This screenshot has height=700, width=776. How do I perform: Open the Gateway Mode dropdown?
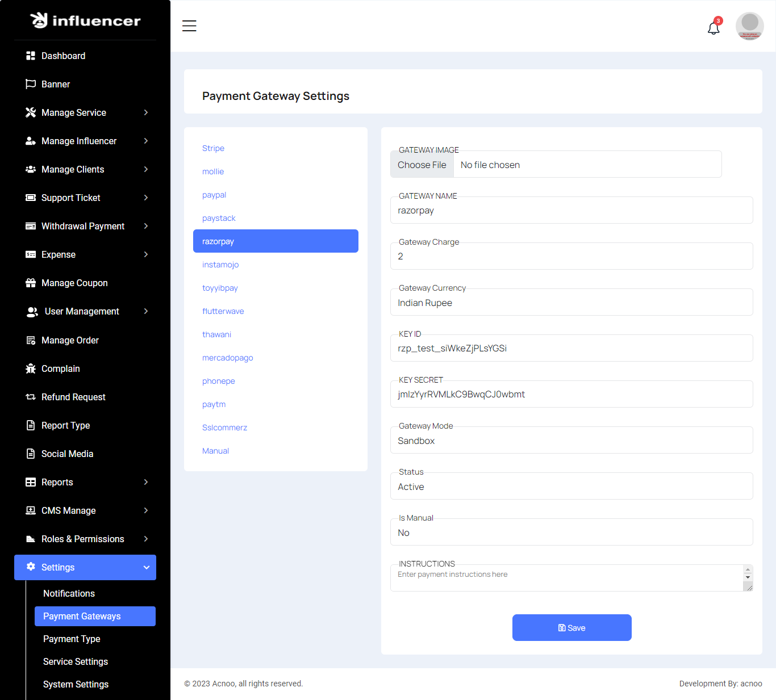(571, 441)
